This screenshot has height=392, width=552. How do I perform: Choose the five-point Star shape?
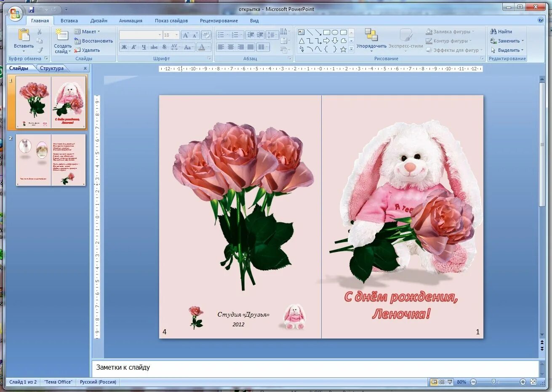coord(343,49)
